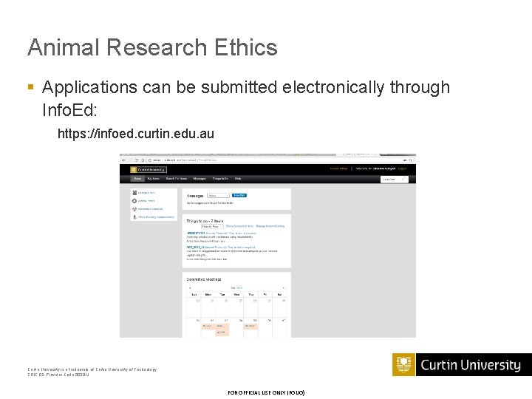
Task: Click the Animal Ethics icon in sidebar
Action: point(134,201)
